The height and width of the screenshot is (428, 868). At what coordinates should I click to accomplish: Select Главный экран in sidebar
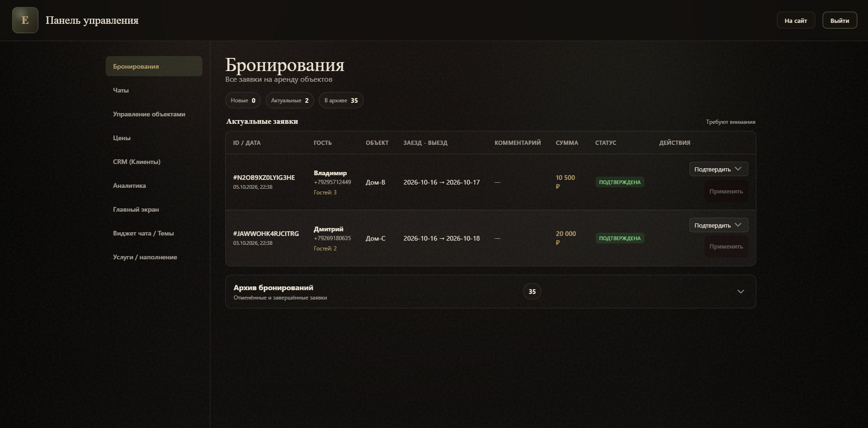point(154,209)
